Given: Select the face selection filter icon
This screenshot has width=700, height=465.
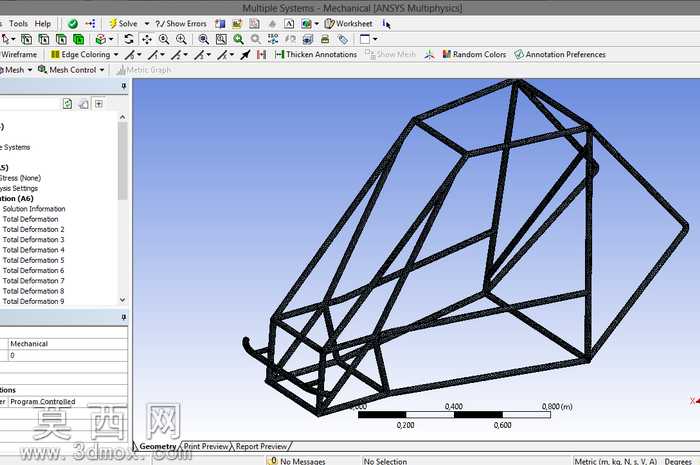Looking at the screenshot, I should click(61, 39).
